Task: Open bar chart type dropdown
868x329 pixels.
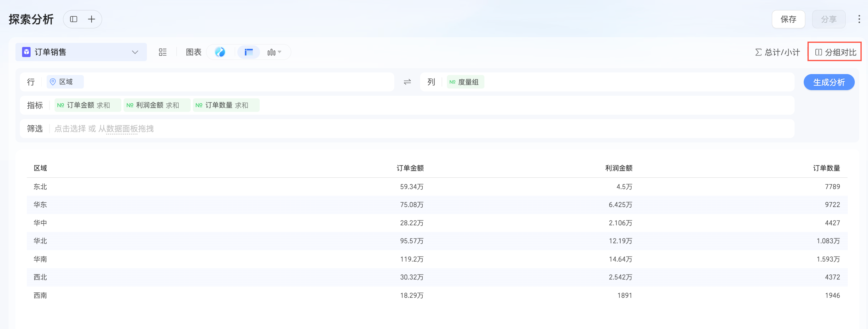Action: (x=274, y=52)
